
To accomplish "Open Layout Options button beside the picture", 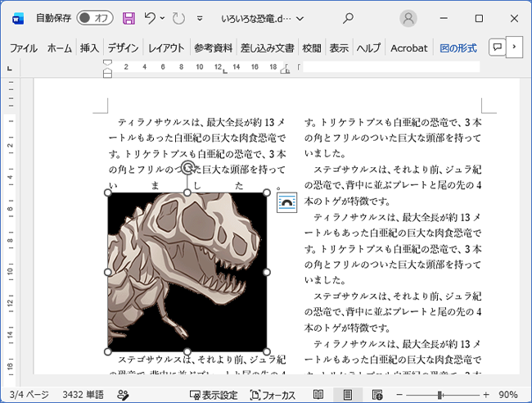I will [286, 202].
